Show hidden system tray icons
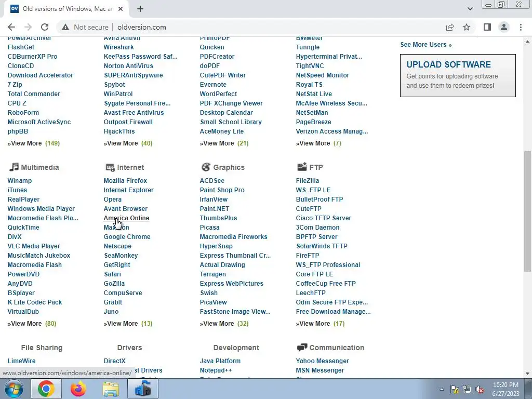 point(442,389)
